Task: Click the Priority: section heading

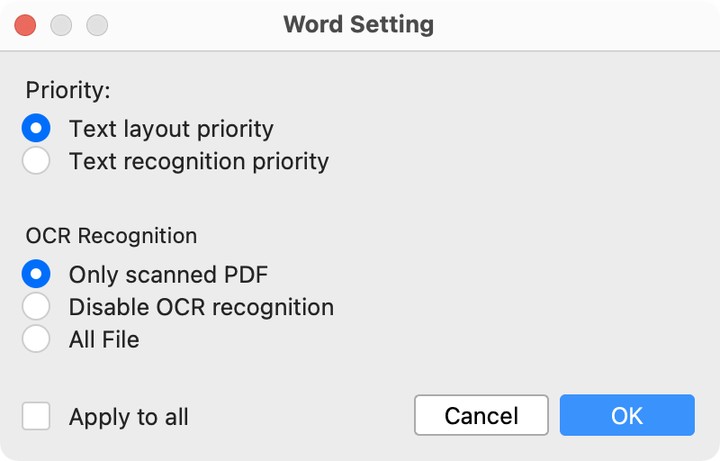Action: [x=68, y=89]
